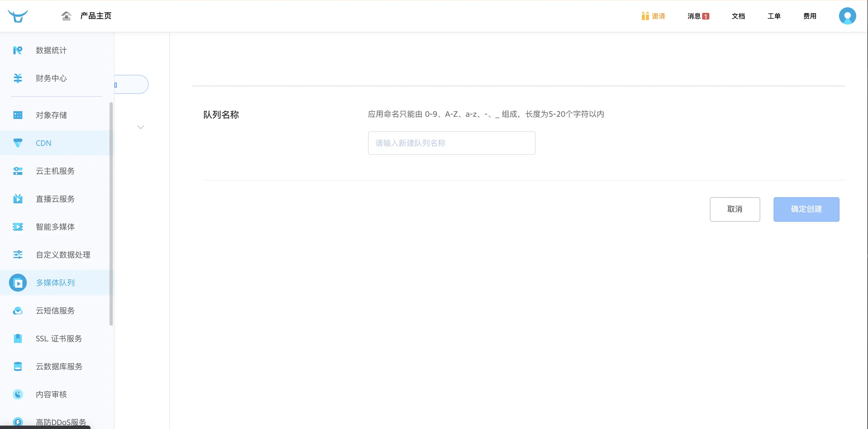Click the sidebar vertical scrollbar
The width and height of the screenshot is (868, 429).
[111, 214]
